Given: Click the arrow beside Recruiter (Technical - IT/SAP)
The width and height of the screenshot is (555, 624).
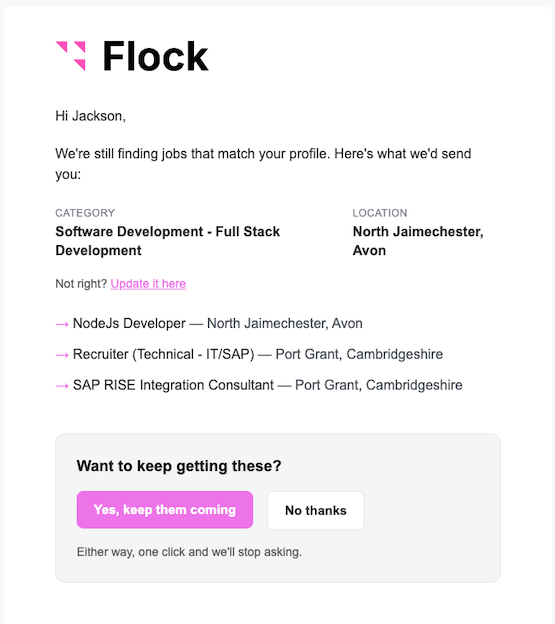Looking at the screenshot, I should pos(62,355).
